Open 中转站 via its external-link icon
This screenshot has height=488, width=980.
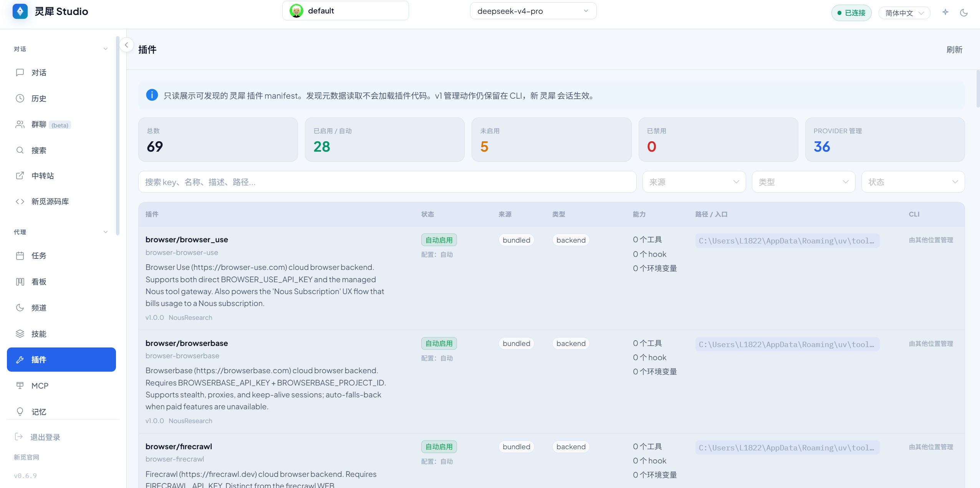(x=20, y=175)
